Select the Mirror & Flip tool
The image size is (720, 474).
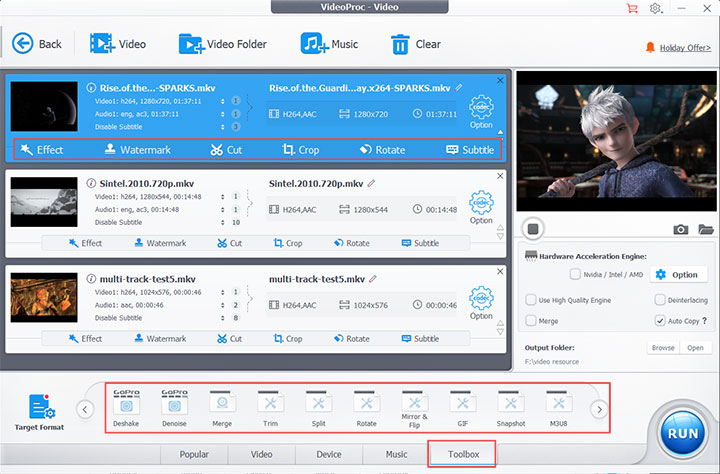click(x=415, y=409)
